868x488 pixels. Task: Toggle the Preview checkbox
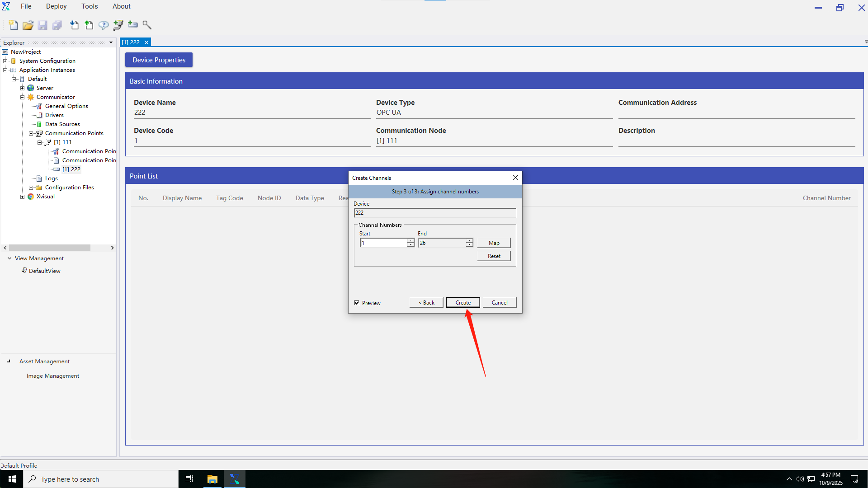(357, 303)
